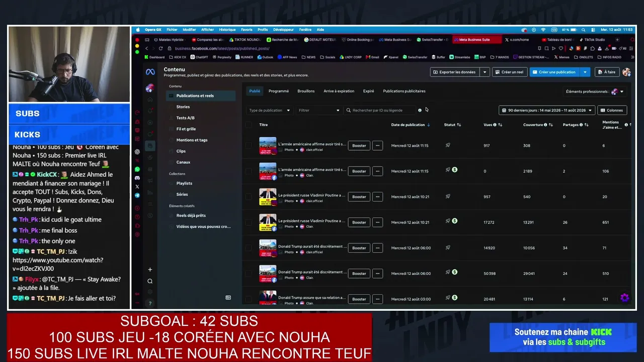Check the box for the 14920-views Donald Trump post
The height and width of the screenshot is (362, 644).
[249, 248]
